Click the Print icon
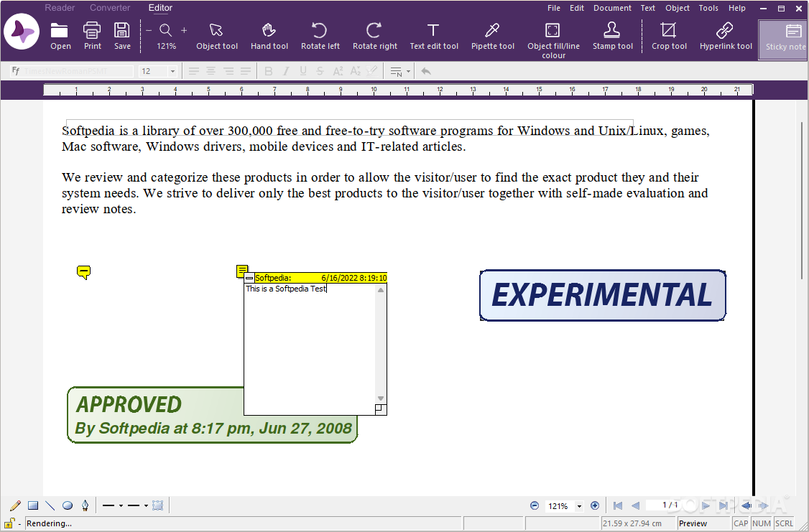This screenshot has height=532, width=809. tap(93, 36)
